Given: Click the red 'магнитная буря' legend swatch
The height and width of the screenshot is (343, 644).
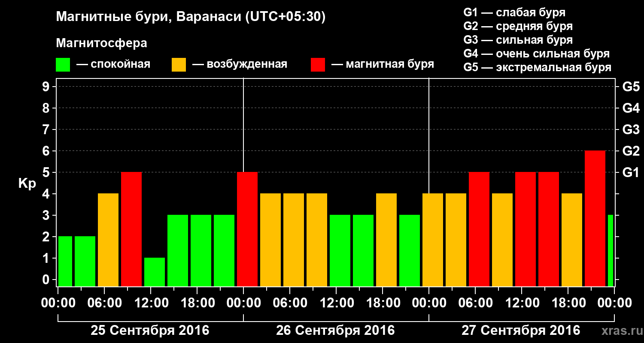Looking at the screenshot, I should pos(318,65).
